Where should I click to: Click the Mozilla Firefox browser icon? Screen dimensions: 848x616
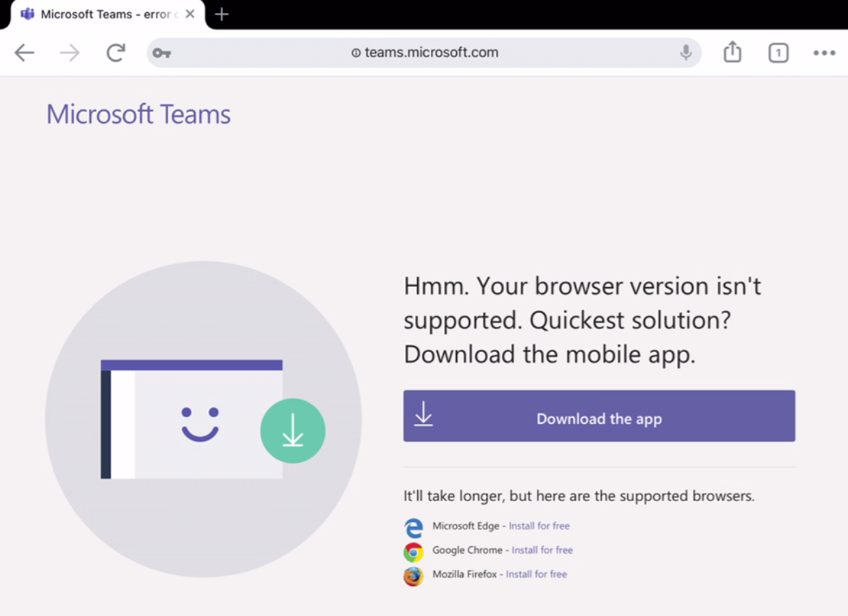coord(414,576)
